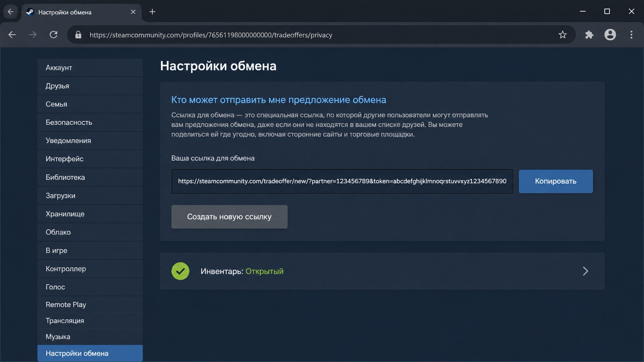Reload the page with the refresh icon
Screen dimensions: 644x362
pos(54,35)
